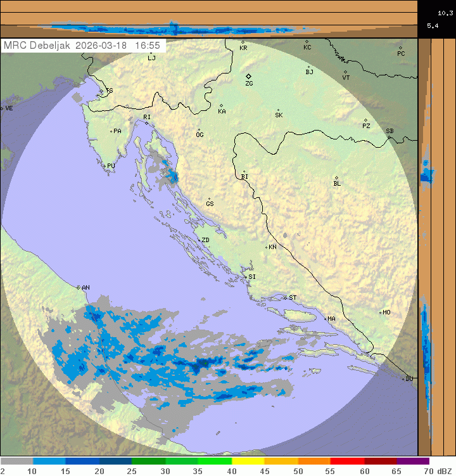Select the yellow 40–45 dBZ legend color
The width and height of the screenshot is (456, 476).
pos(248,461)
